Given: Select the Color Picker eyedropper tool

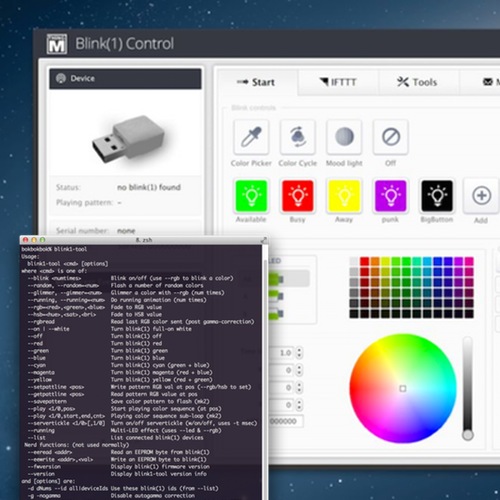Looking at the screenshot, I should [251, 137].
